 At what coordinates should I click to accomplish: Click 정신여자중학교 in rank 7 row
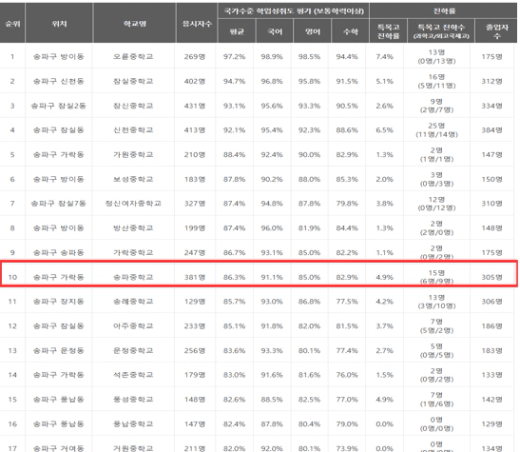(133, 203)
